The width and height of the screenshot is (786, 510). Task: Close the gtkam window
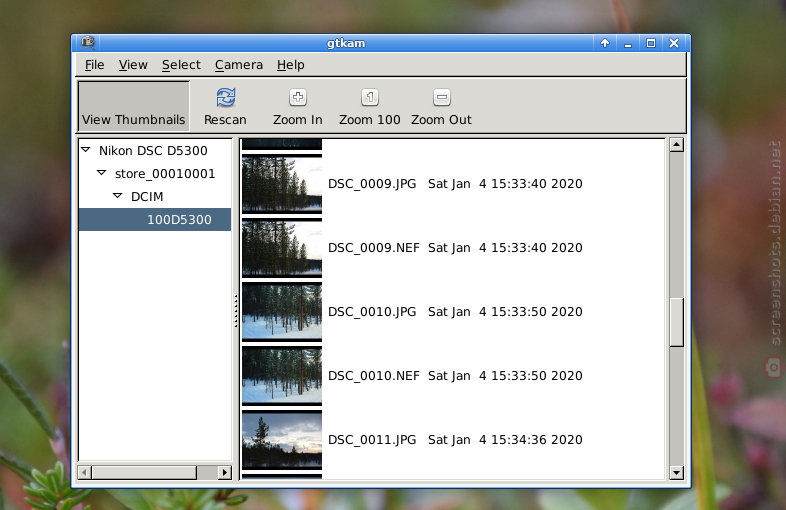coord(674,43)
